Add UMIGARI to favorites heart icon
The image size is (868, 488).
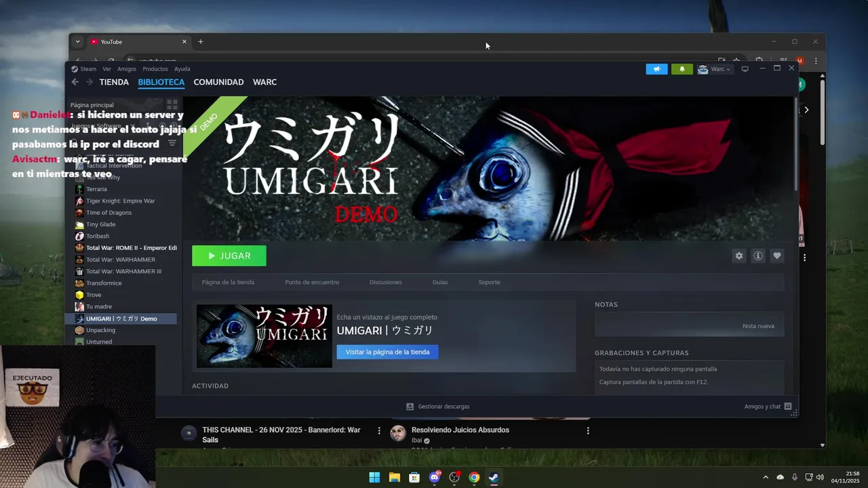(x=777, y=256)
